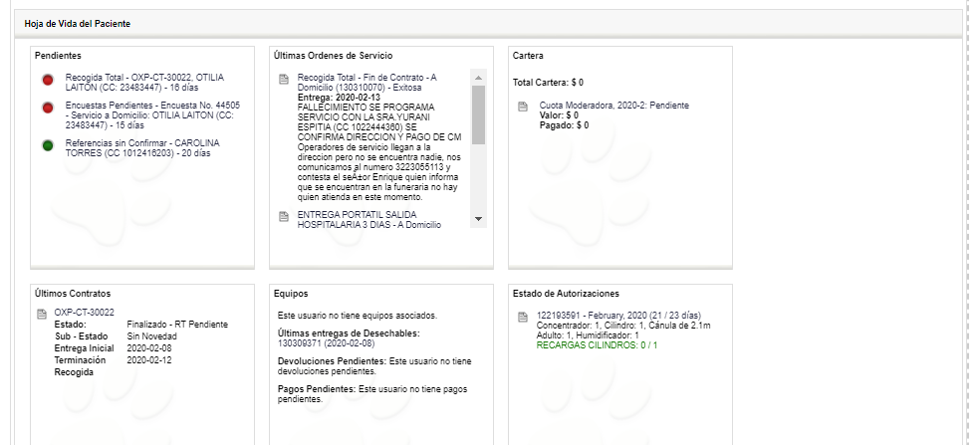
Task: Click document icon for authorization 122193591
Action: 523,317
